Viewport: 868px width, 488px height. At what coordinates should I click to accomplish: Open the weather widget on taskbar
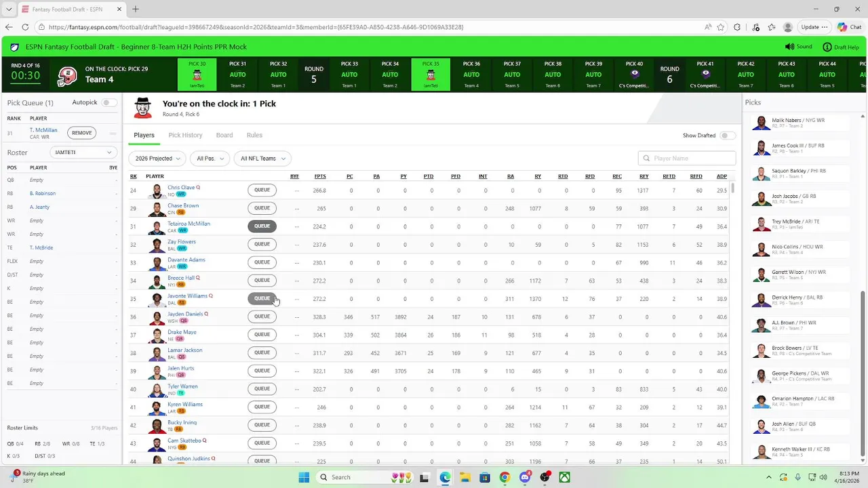coord(37,476)
